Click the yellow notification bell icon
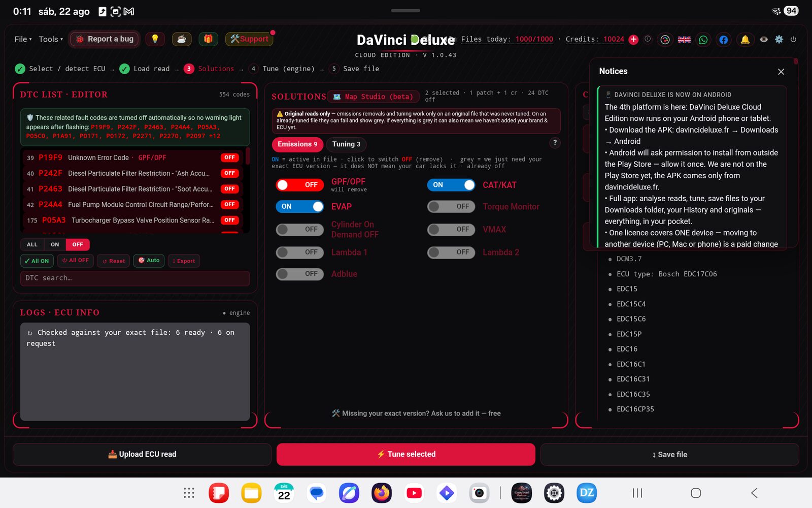 [745, 39]
